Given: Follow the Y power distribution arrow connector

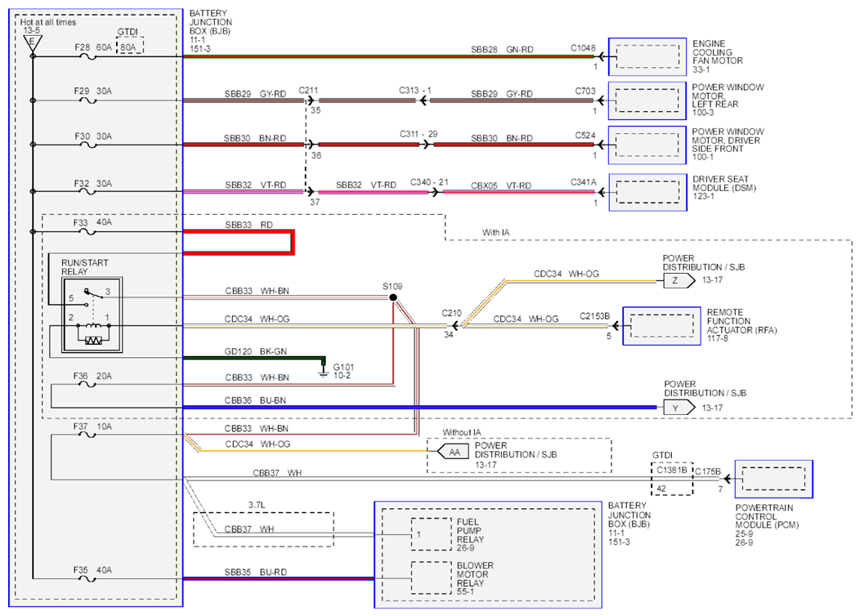Looking at the screenshot, I should tap(679, 408).
